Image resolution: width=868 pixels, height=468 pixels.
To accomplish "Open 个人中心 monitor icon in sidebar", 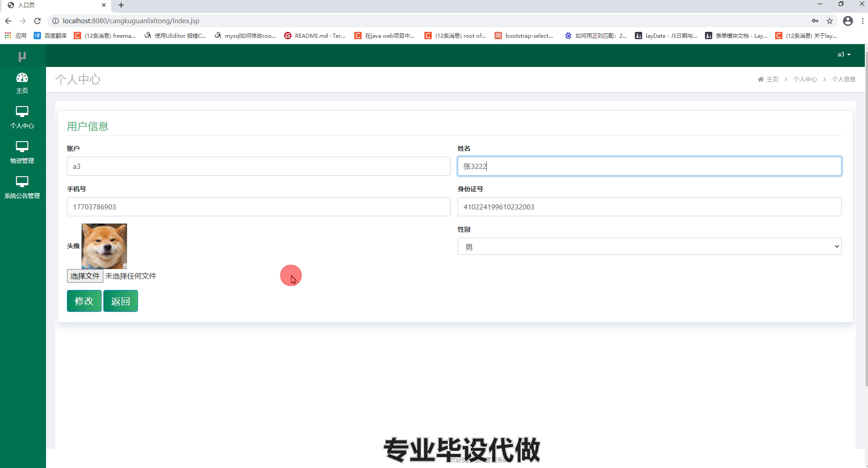I will [x=22, y=112].
